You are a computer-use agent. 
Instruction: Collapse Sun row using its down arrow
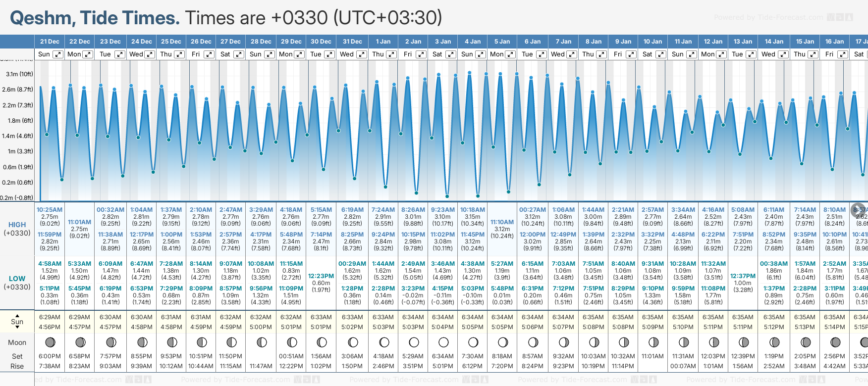[17, 328]
